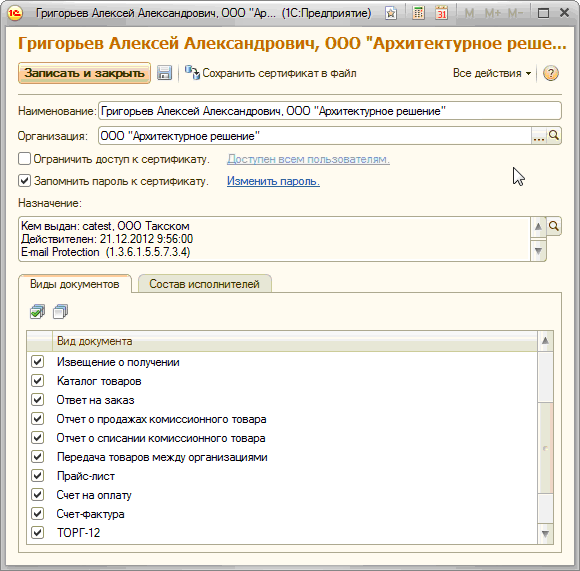Click the M+ memory add button
The image size is (580, 571).
(492, 13)
